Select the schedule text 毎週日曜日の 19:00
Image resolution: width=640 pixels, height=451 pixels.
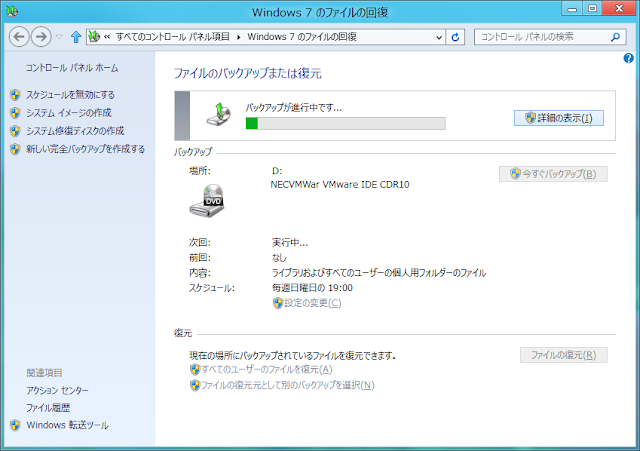click(x=312, y=288)
